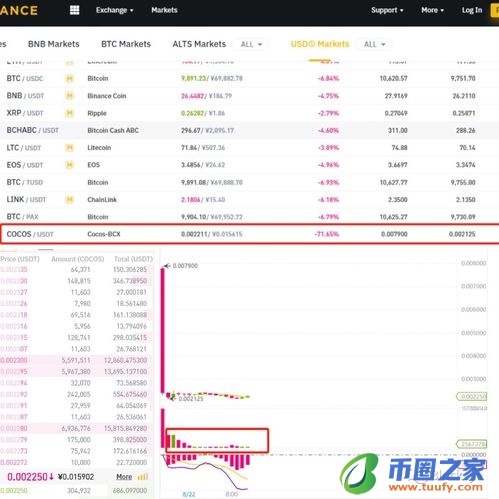Open the ALL dropdown next to ALTS Markets
The width and height of the screenshot is (499, 499).
(251, 44)
